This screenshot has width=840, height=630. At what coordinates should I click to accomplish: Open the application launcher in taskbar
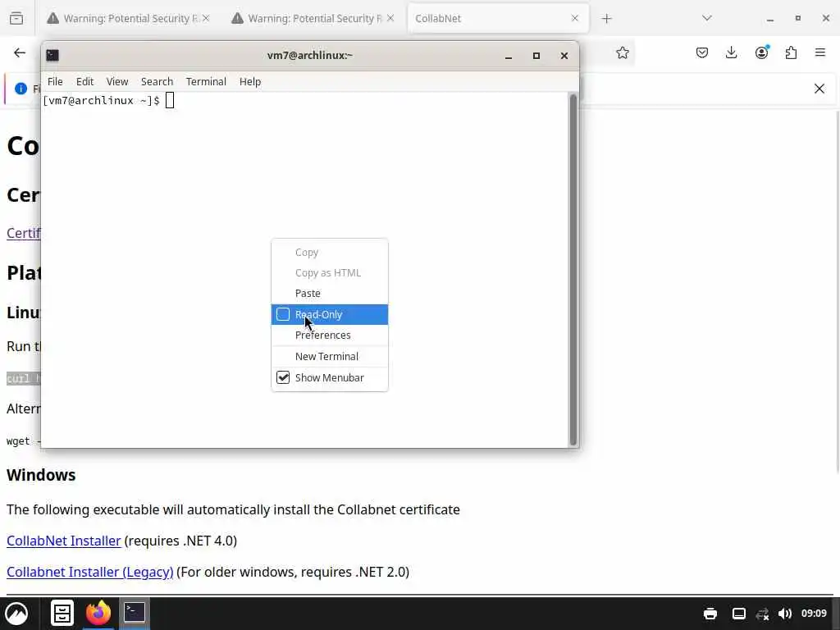point(16,614)
